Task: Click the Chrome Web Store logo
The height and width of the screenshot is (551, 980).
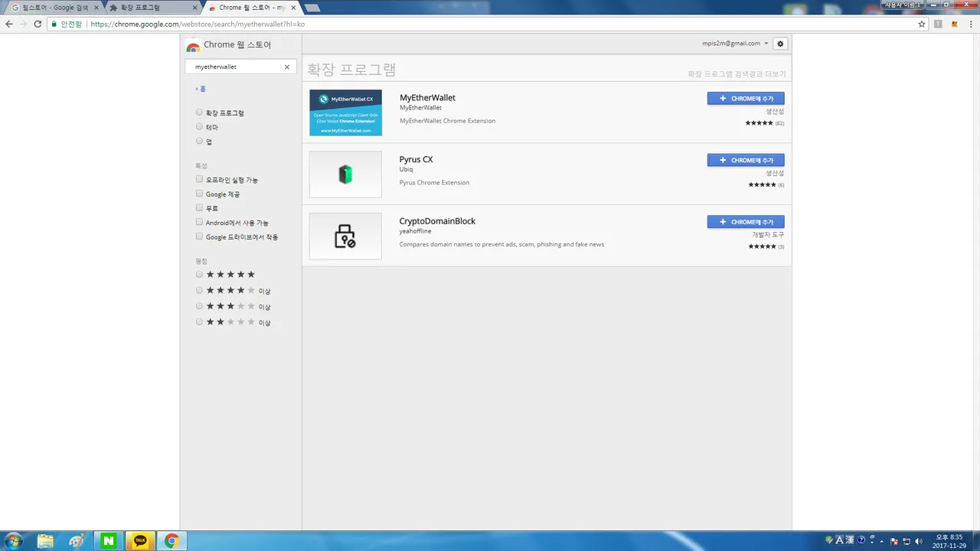Action: tap(193, 45)
